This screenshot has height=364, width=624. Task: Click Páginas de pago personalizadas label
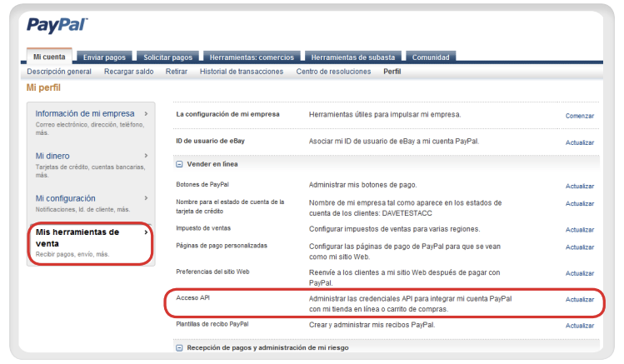point(222,246)
